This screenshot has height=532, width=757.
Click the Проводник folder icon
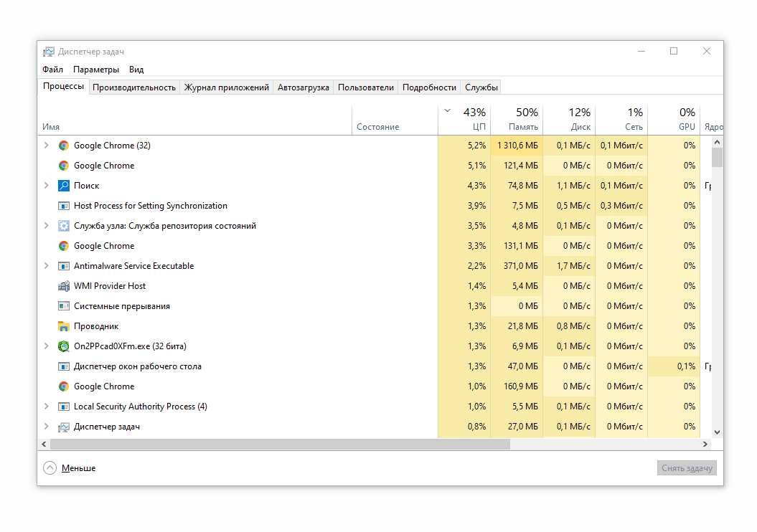click(64, 326)
